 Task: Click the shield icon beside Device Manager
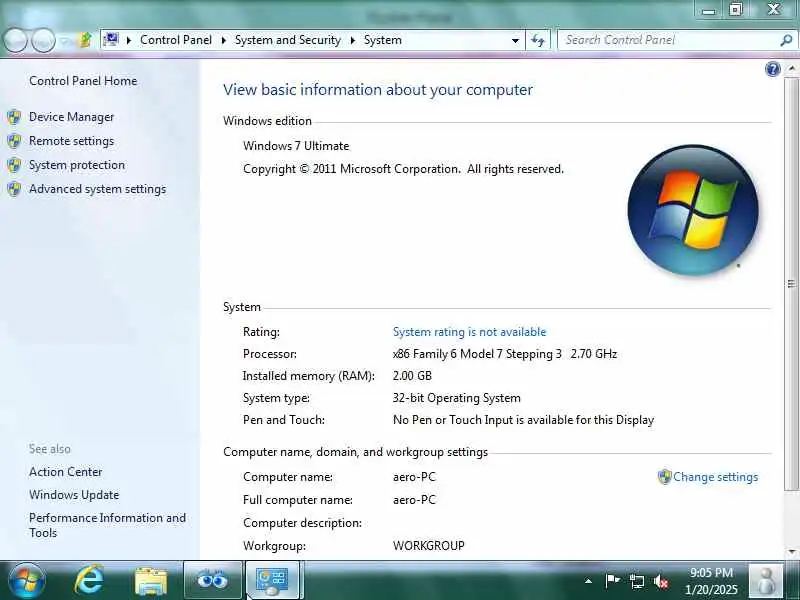[x=14, y=117]
